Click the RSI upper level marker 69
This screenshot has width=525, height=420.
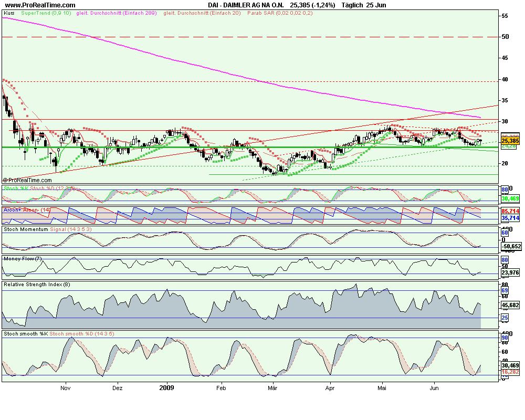point(504,290)
